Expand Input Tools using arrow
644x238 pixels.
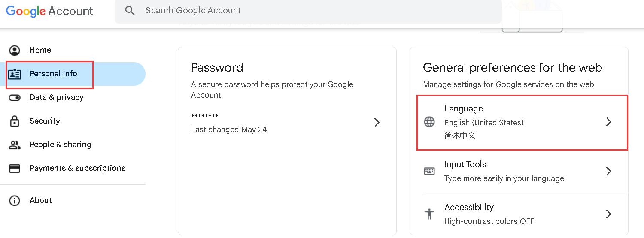[x=608, y=171]
